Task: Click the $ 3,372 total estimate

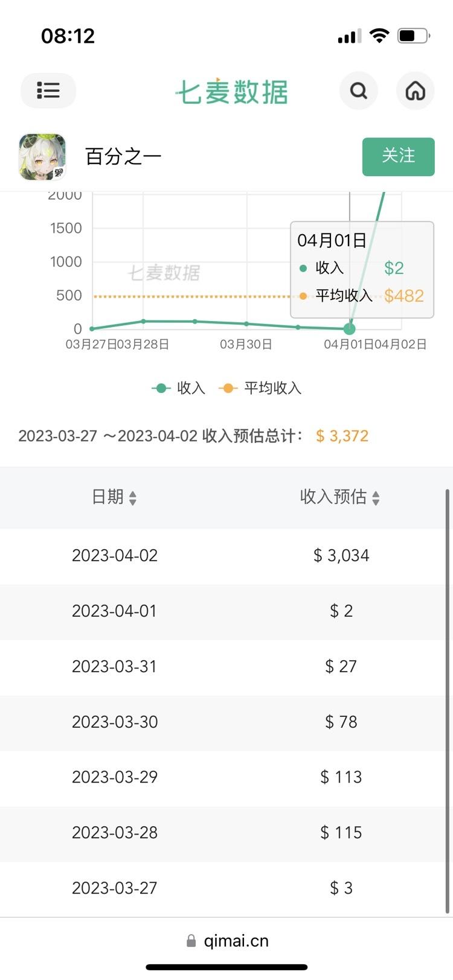Action: click(x=342, y=436)
